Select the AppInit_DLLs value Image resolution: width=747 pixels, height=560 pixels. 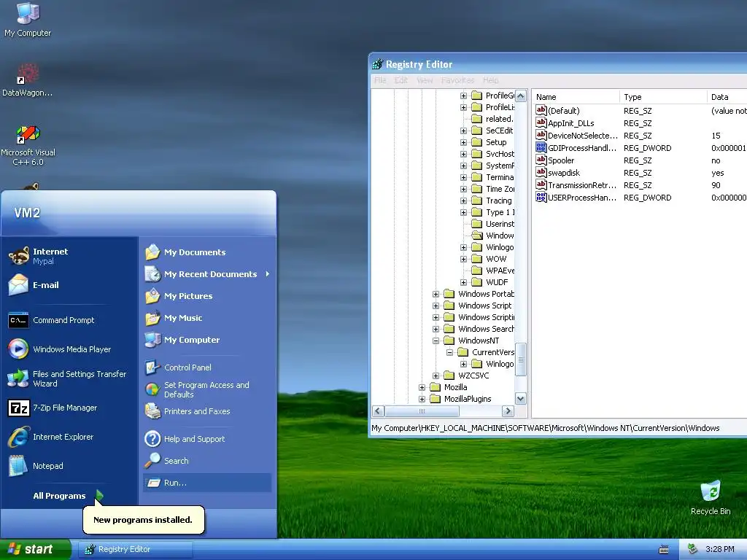570,122
